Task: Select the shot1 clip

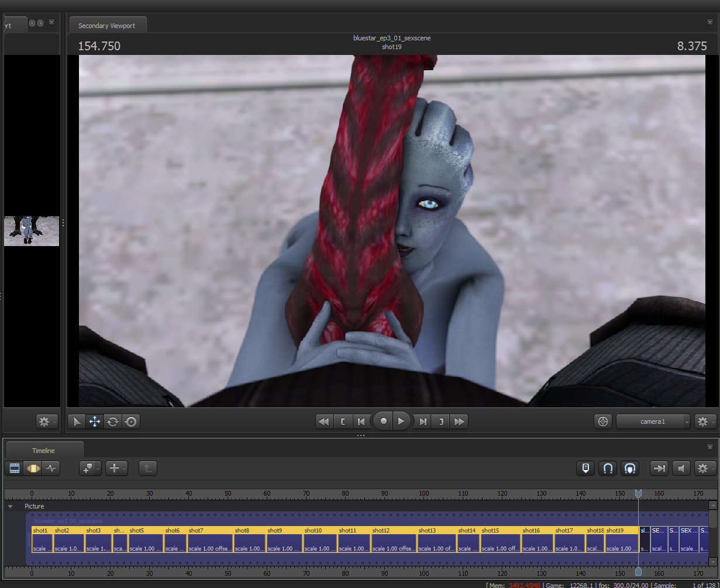Action: (42, 539)
